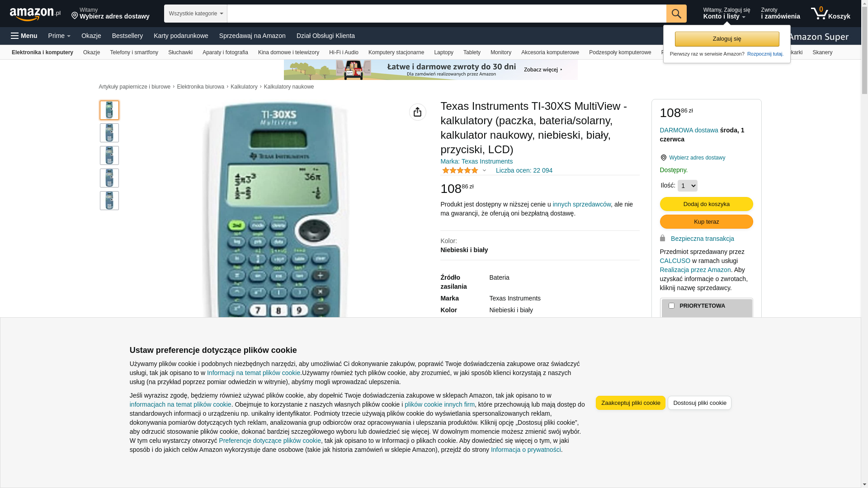
Task: Tick the PRIORYTETOWA checkbox
Action: 671,306
